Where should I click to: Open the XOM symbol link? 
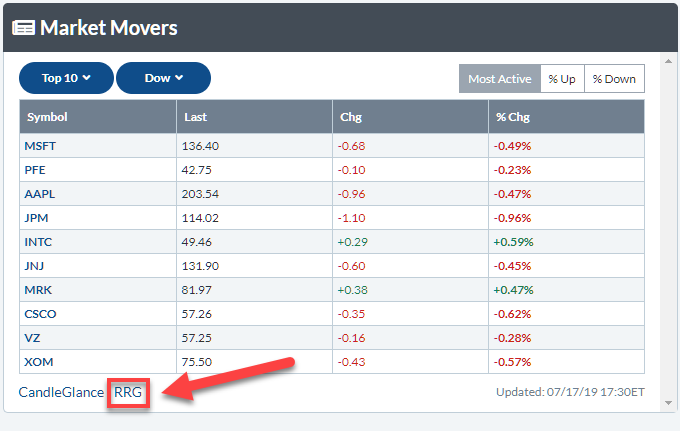[x=37, y=362]
